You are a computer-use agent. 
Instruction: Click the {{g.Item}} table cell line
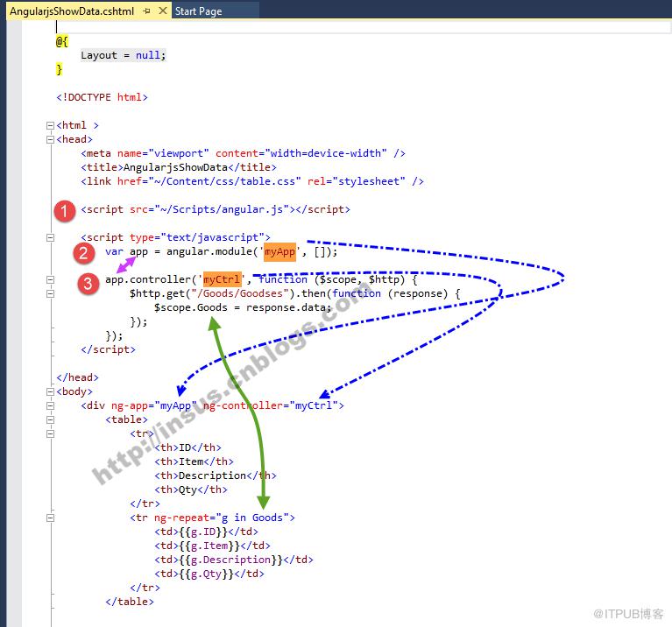[x=213, y=546]
